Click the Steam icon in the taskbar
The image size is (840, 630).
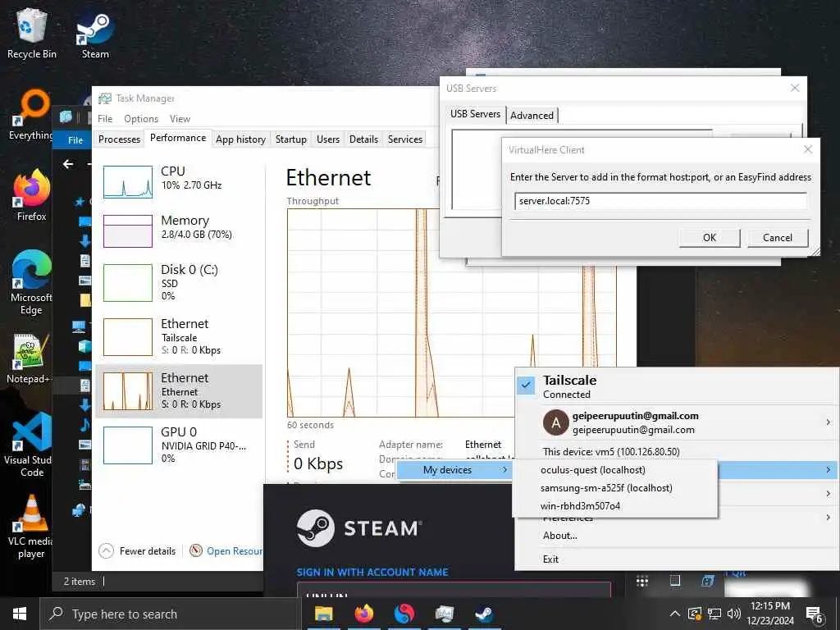pos(484,614)
